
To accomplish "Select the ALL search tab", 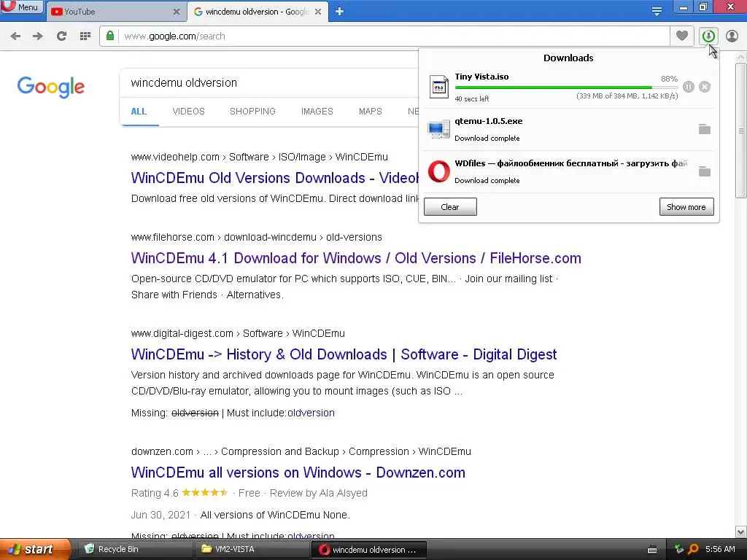I will tap(139, 112).
